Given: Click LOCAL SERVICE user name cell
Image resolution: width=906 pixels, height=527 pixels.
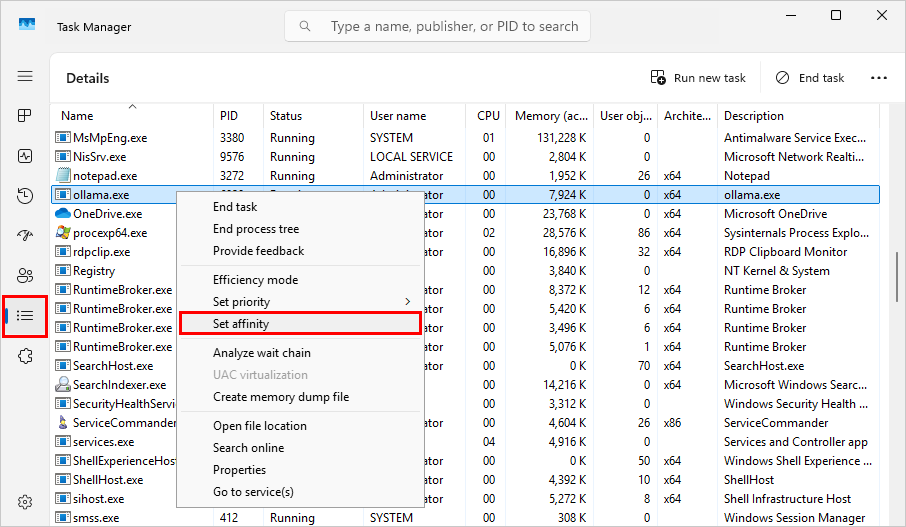Looking at the screenshot, I should tap(411, 157).
